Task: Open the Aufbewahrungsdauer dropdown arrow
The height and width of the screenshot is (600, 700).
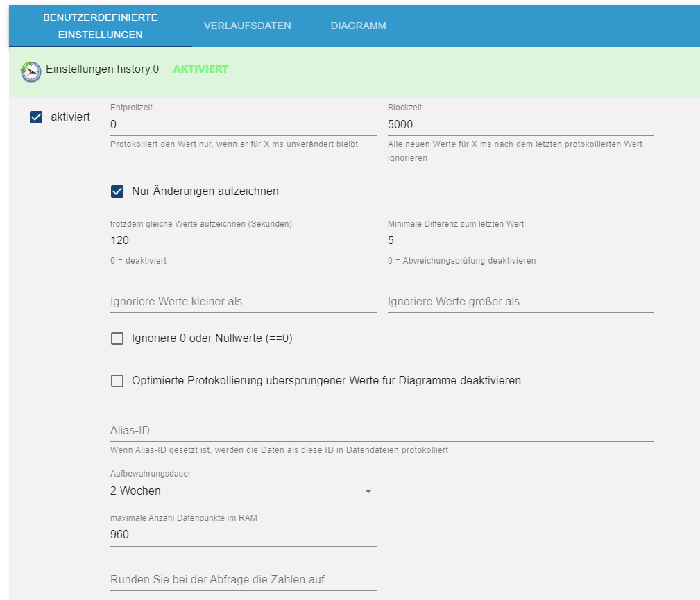Action: pos(368,491)
